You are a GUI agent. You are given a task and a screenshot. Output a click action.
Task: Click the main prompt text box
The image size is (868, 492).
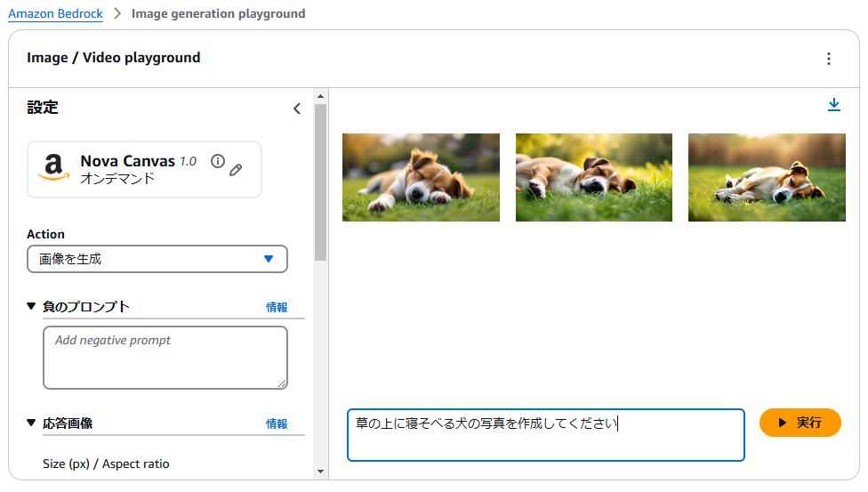pyautogui.click(x=546, y=435)
